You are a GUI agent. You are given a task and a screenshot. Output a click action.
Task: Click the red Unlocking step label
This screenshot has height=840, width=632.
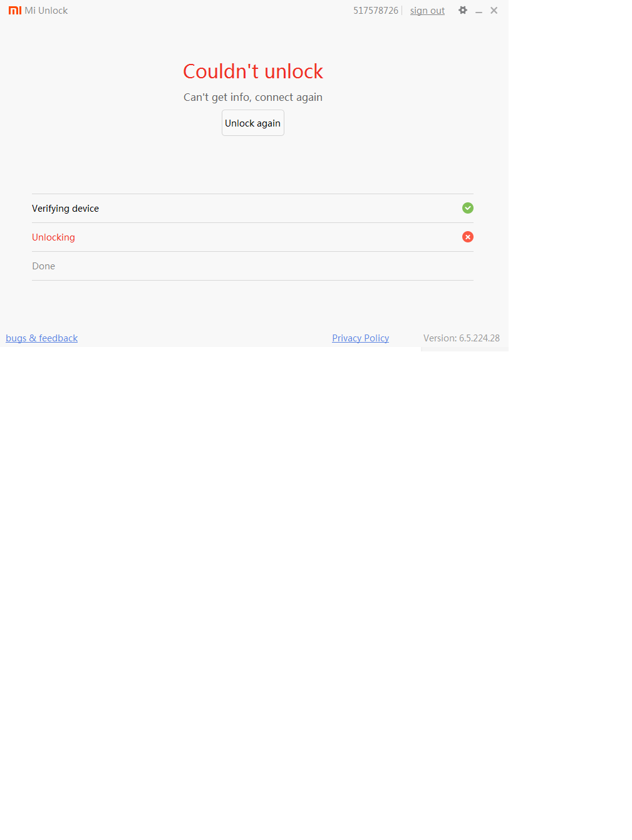pos(53,237)
